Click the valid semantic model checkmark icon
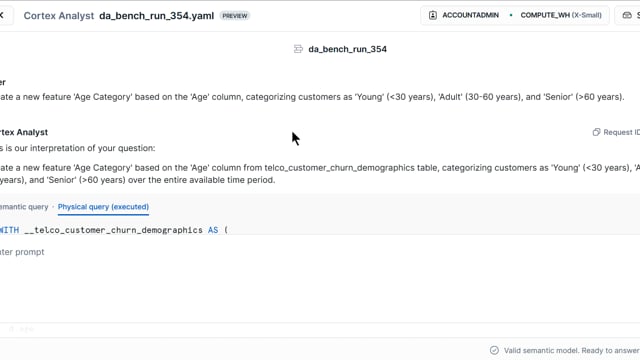Screen dimensions: 640x360 coord(494,350)
